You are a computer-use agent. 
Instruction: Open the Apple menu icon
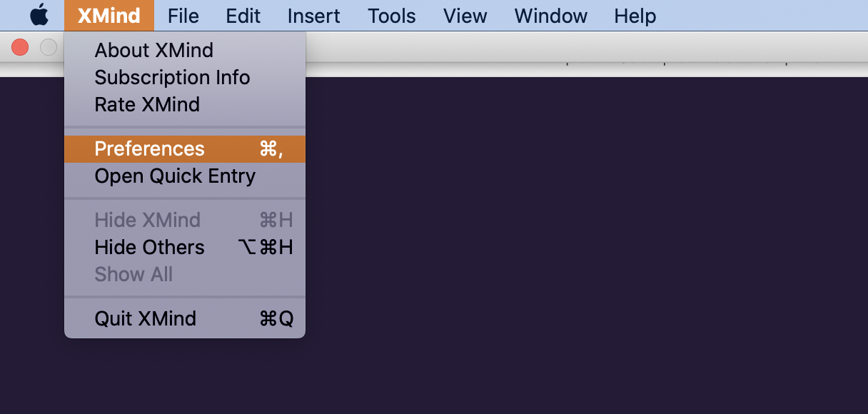[x=39, y=15]
